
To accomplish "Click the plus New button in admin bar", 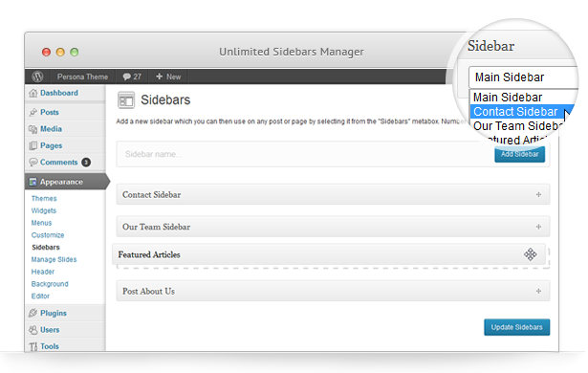I will (x=168, y=77).
